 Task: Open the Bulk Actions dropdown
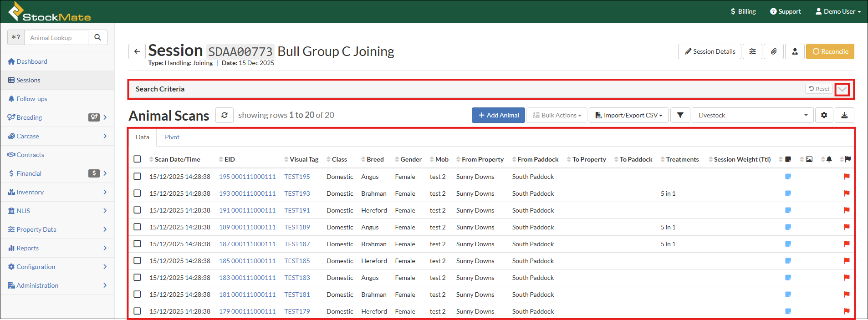(557, 115)
